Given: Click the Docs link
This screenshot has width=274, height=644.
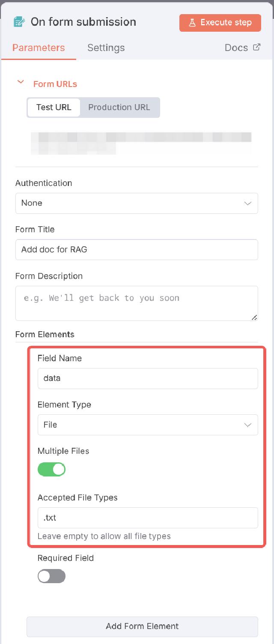Looking at the screenshot, I should point(235,48).
